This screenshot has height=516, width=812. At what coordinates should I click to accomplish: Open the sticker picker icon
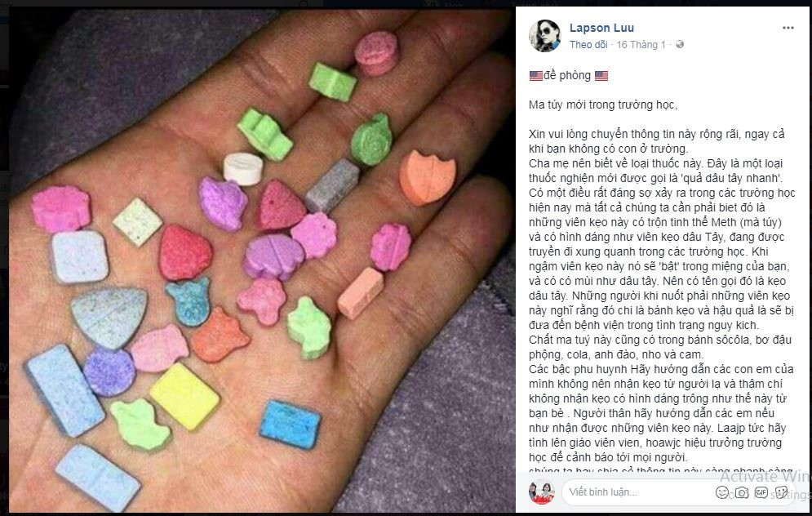[782, 492]
